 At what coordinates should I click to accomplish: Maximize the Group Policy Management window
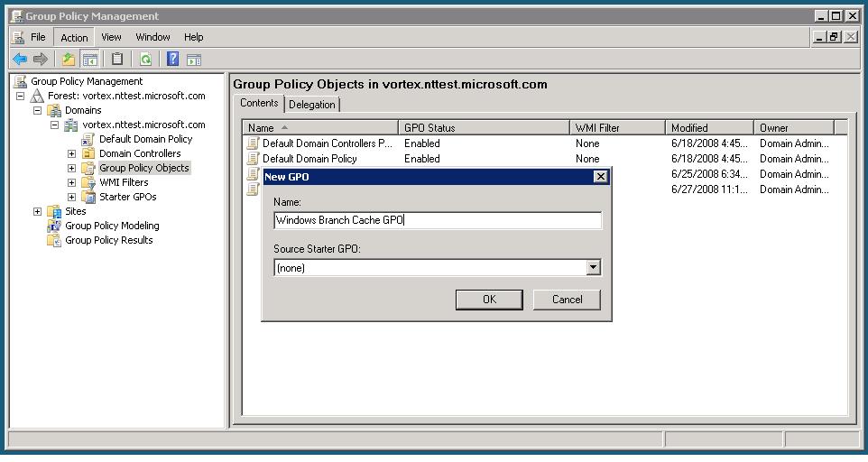836,16
